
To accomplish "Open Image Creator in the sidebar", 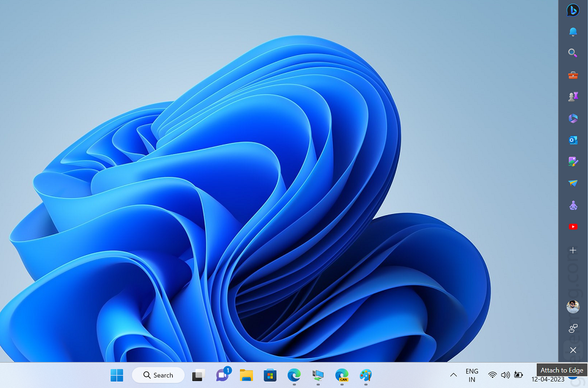I will pyautogui.click(x=573, y=162).
